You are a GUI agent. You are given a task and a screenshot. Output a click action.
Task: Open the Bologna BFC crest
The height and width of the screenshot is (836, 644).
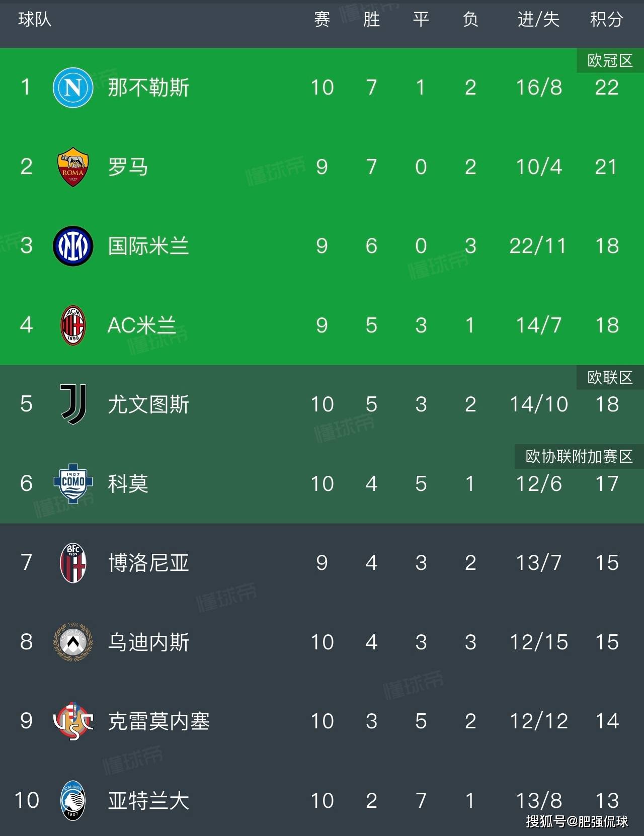point(73,563)
